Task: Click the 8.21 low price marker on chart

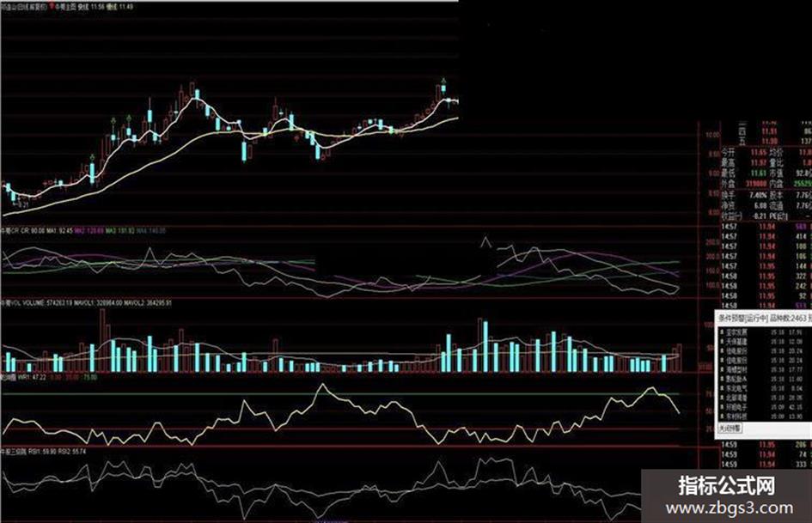Action: [21, 205]
